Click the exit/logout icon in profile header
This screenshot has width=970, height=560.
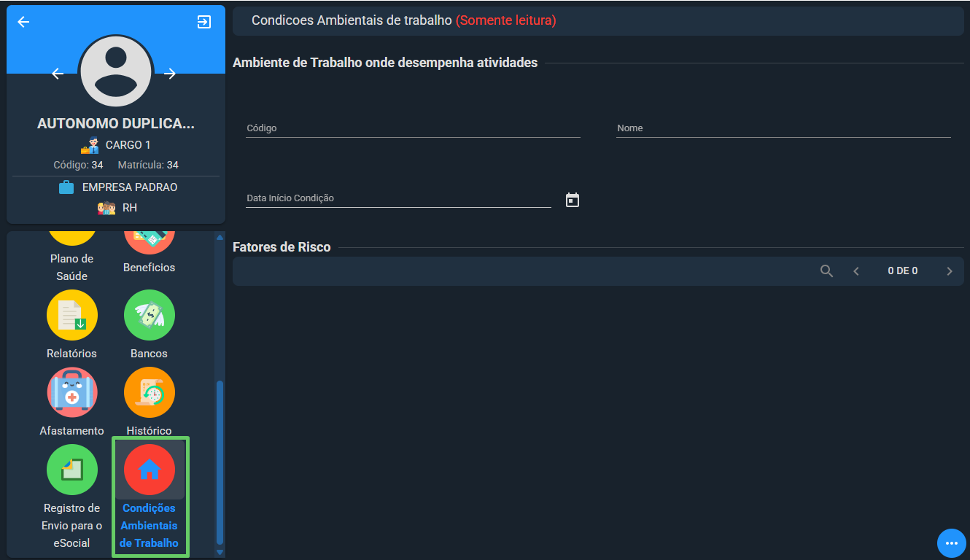[x=204, y=22]
